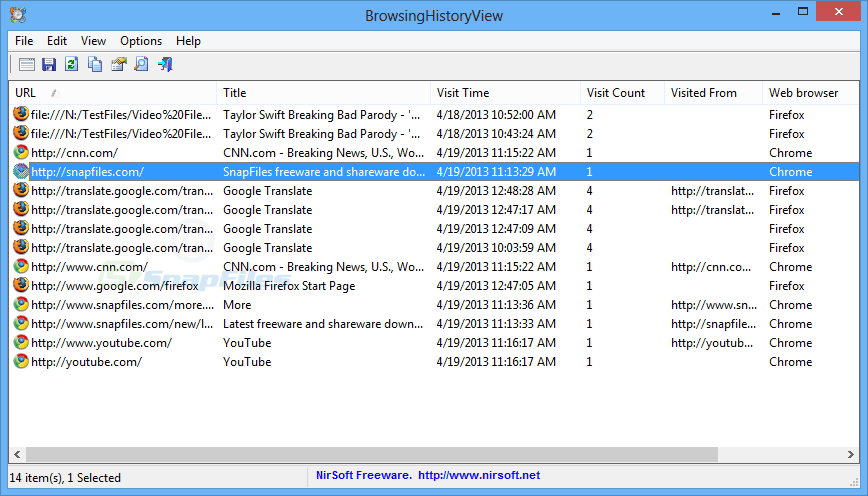Click the green Refresh toolbar icon
Viewport: 868px width, 496px height.
[x=71, y=64]
